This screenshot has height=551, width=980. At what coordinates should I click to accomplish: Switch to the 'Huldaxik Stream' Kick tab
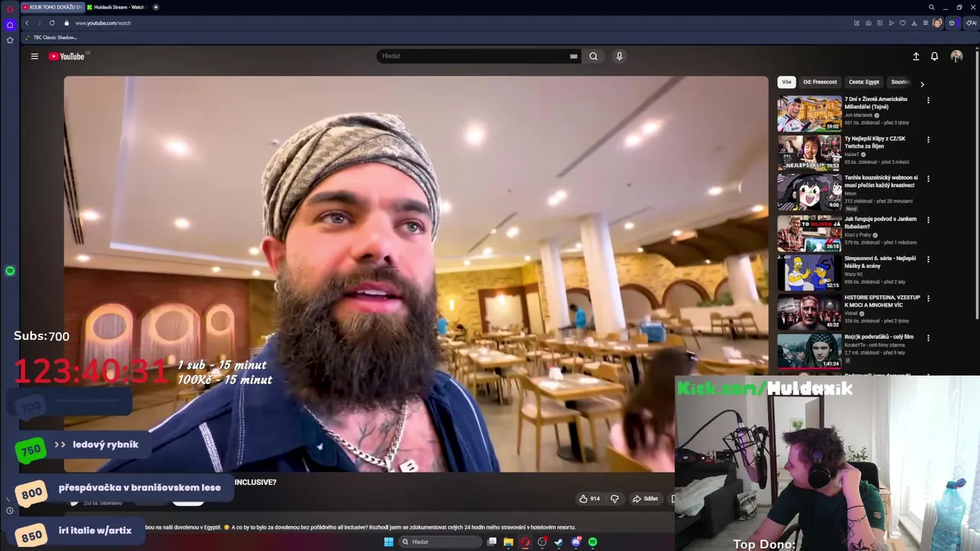[116, 7]
